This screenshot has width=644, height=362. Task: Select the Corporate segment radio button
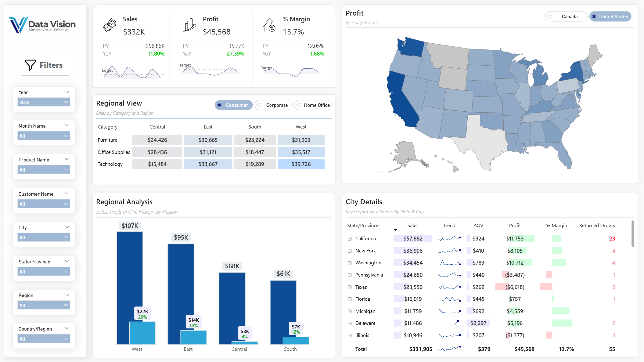pyautogui.click(x=260, y=105)
